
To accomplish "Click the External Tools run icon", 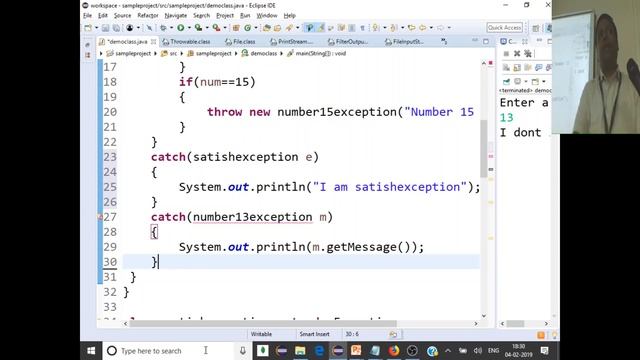I will pos(216,28).
